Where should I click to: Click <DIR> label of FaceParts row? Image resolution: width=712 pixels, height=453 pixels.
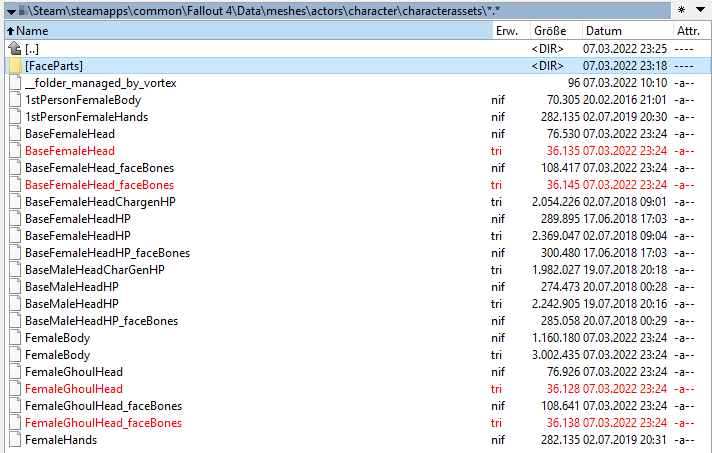click(x=548, y=66)
